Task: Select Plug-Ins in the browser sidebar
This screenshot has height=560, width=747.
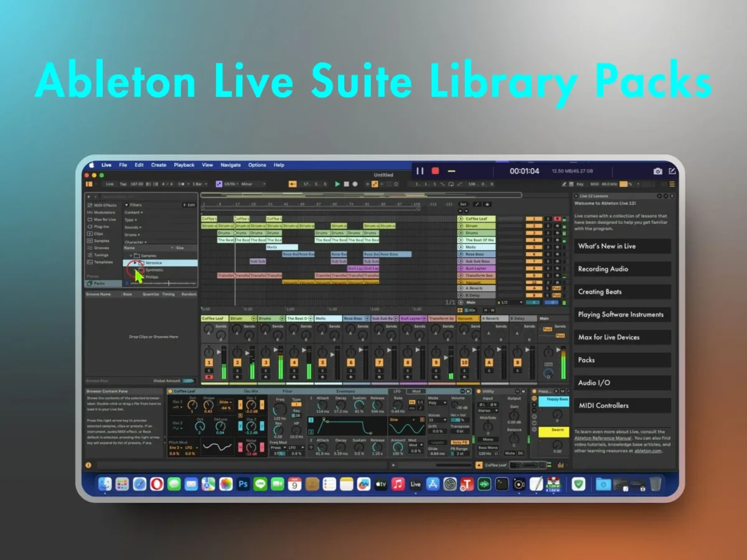Action: pyautogui.click(x=98, y=226)
